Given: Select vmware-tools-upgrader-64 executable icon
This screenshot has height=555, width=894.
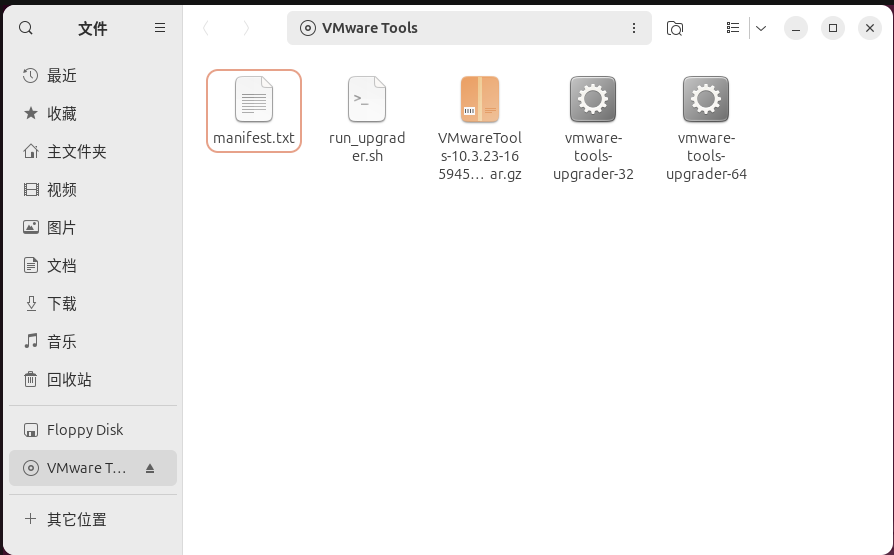Looking at the screenshot, I should (x=706, y=99).
